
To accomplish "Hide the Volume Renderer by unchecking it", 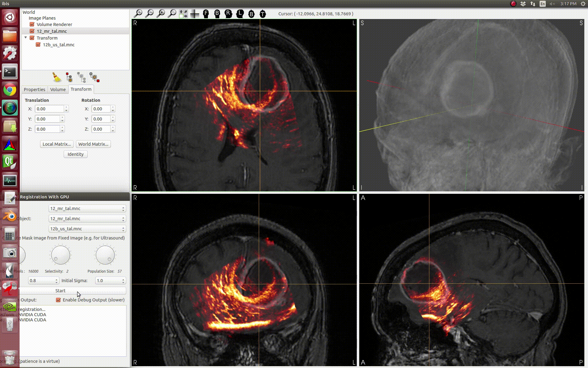I will pyautogui.click(x=32, y=24).
